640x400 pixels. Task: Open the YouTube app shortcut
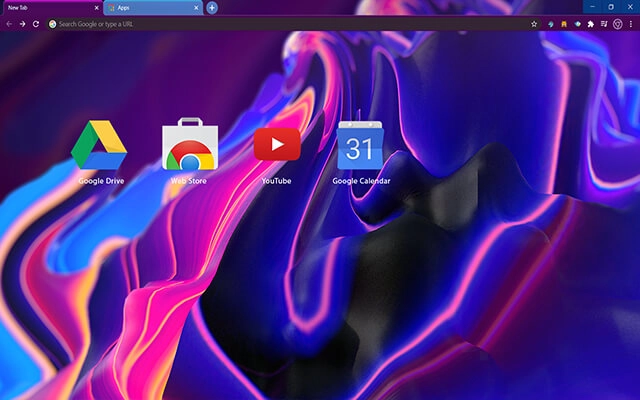[x=277, y=144]
